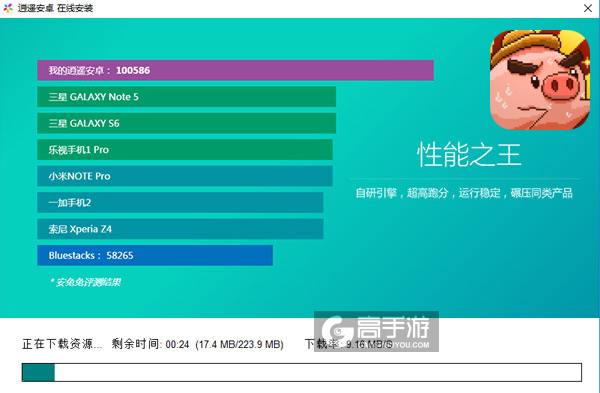Click the 17.4 MB/223.9 MB size text

[x=240, y=344]
